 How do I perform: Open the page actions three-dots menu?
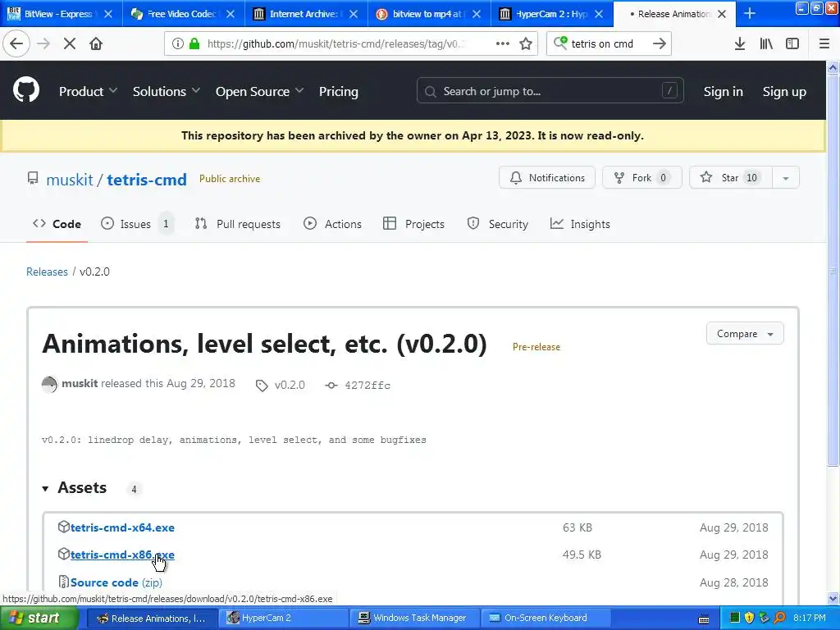tap(503, 44)
